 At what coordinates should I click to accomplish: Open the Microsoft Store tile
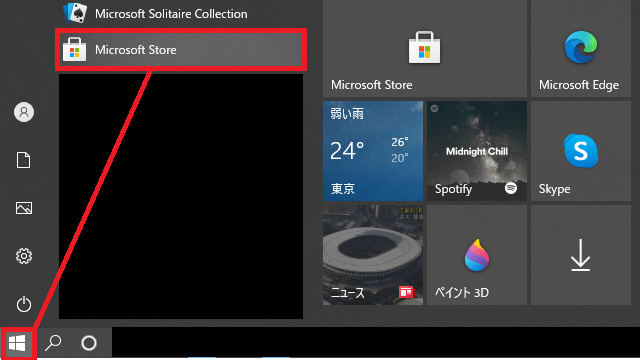coord(425,49)
